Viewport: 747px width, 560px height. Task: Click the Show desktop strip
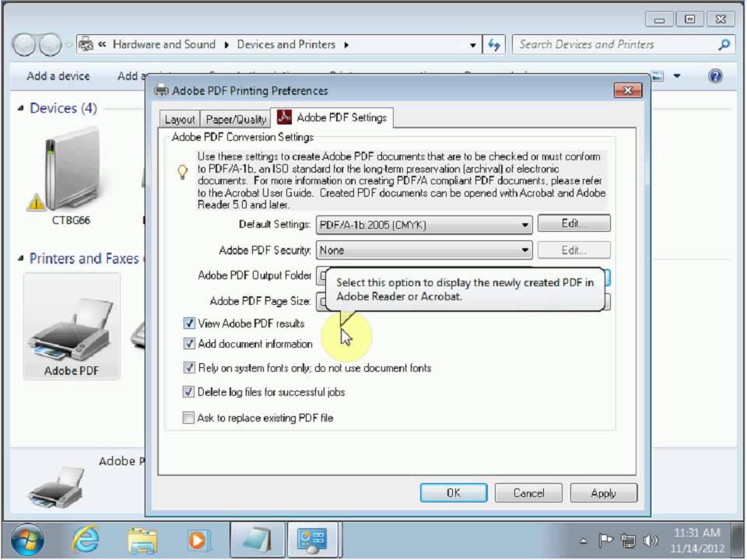pos(738,540)
